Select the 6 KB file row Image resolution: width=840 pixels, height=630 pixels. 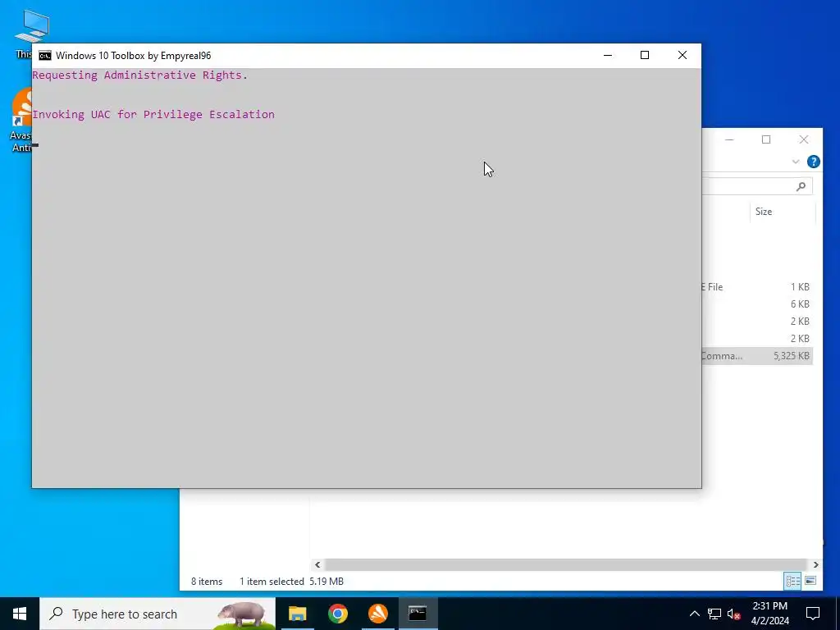(757, 304)
